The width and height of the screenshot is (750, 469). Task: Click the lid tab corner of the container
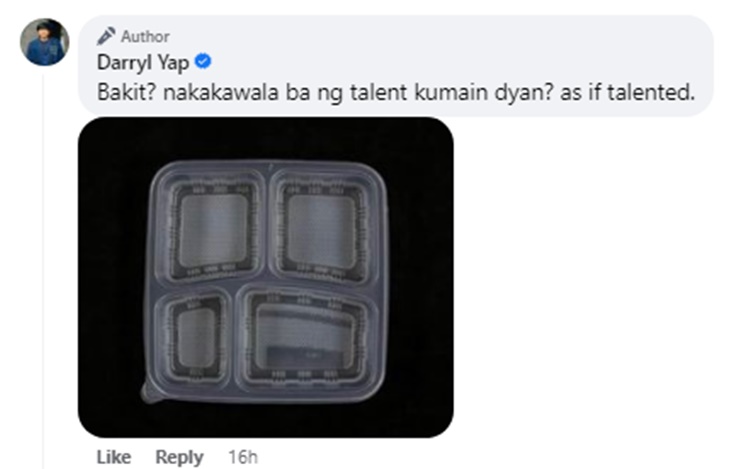151,392
